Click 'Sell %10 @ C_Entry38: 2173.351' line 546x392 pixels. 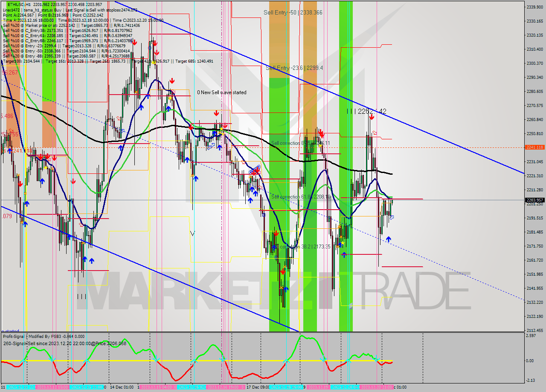click(67, 30)
